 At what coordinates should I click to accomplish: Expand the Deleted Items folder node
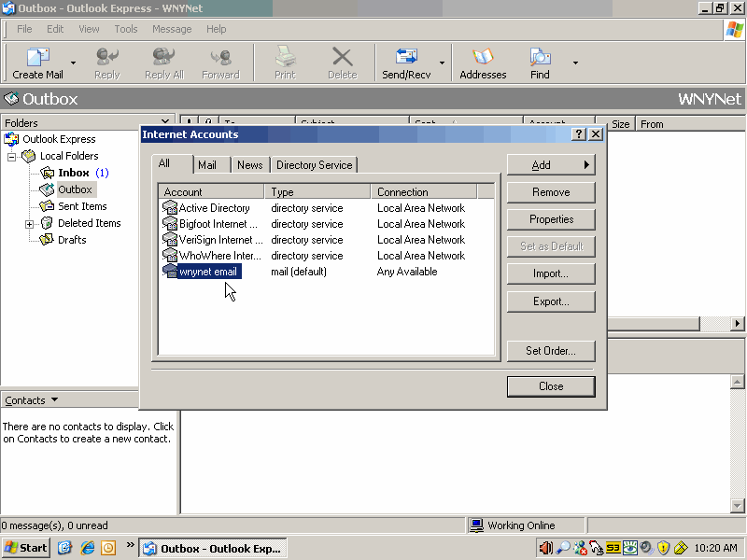point(30,224)
